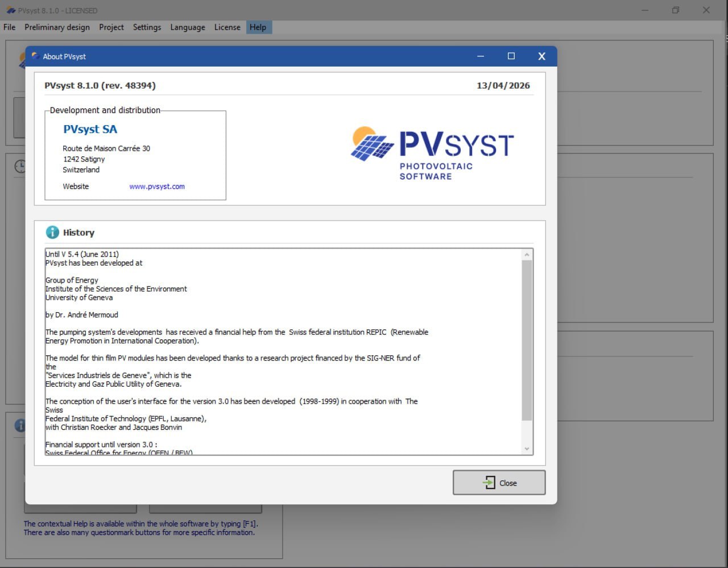
Task: Click the 'Switzerland' text
Action: tap(81, 169)
